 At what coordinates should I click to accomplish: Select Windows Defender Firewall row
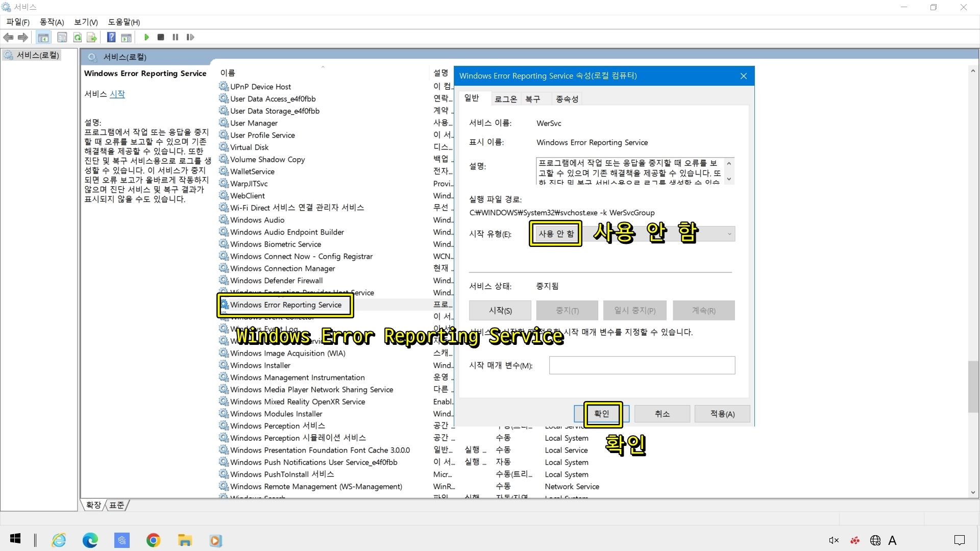pos(276,281)
